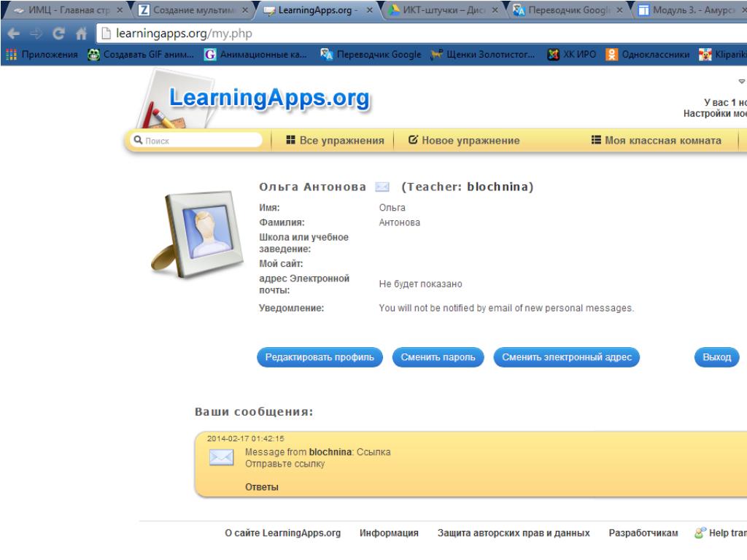This screenshot has height=560, width=747.
Task: Open Одноклассники bookmark
Action: (648, 54)
